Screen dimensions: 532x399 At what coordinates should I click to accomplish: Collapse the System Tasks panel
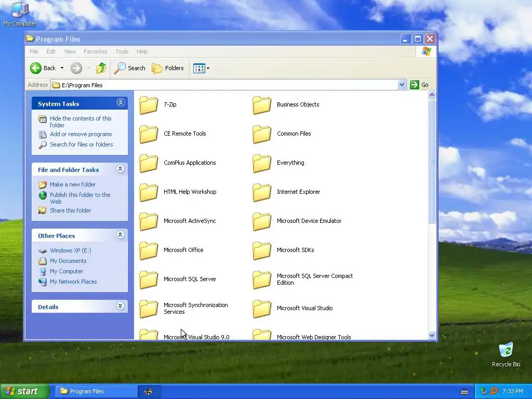pyautogui.click(x=121, y=103)
